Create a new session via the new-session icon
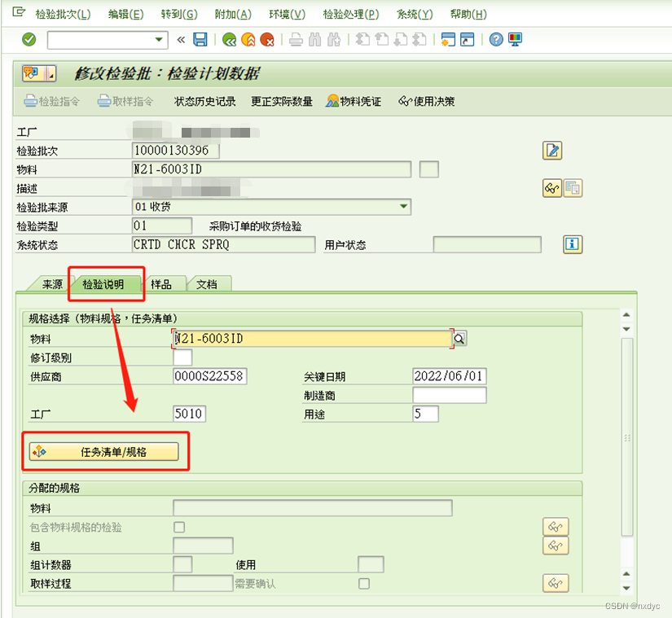The image size is (672, 618). point(446,39)
